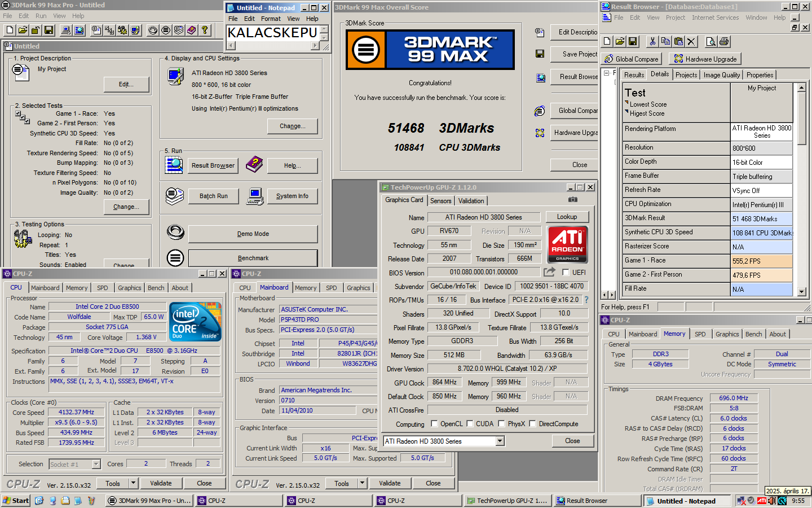Click the Cut scissors icon in Result Browser

point(652,41)
